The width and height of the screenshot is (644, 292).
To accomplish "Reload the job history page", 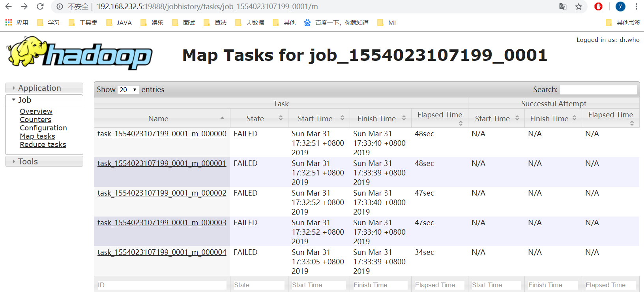I will point(40,6).
